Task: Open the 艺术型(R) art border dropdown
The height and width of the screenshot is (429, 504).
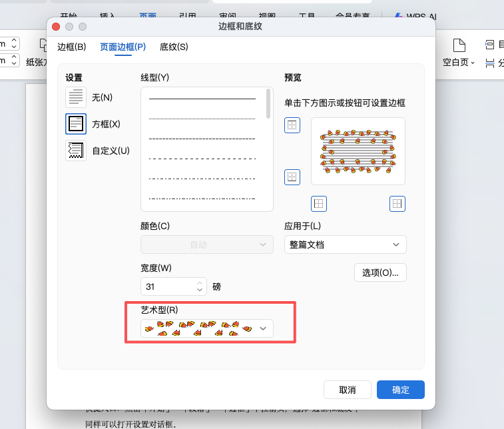Action: click(x=207, y=328)
